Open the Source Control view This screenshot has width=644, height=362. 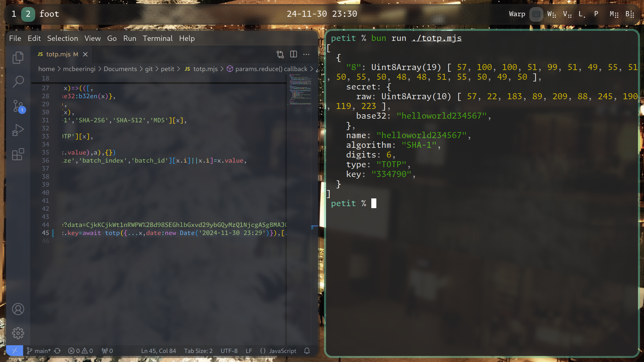point(18,106)
